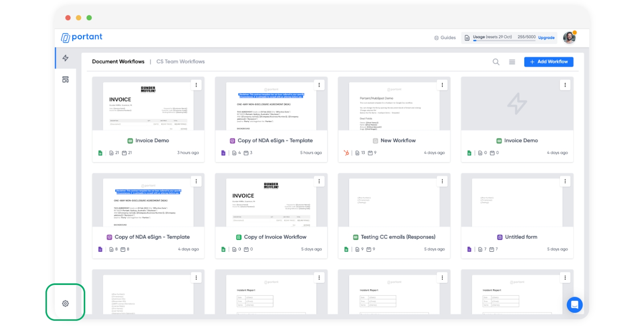Open options menu for first Invoice Demo card

pos(196,85)
